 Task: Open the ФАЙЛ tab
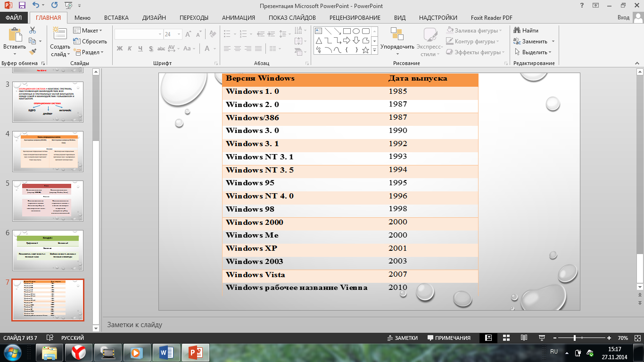[x=14, y=18]
